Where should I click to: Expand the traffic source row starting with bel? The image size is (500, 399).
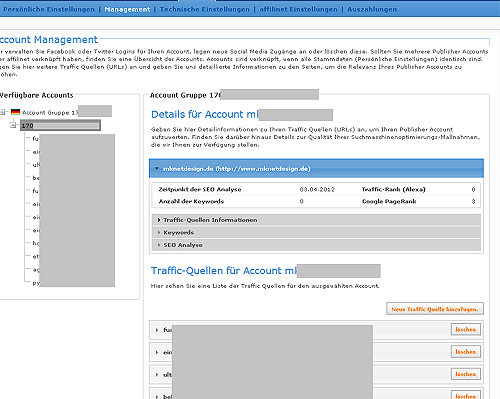pos(157,397)
